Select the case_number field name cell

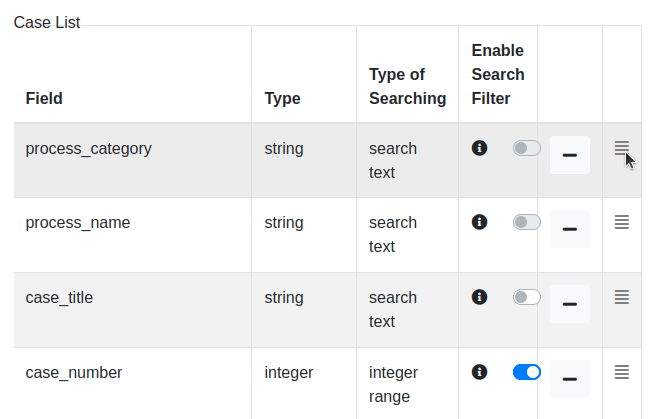tap(74, 372)
